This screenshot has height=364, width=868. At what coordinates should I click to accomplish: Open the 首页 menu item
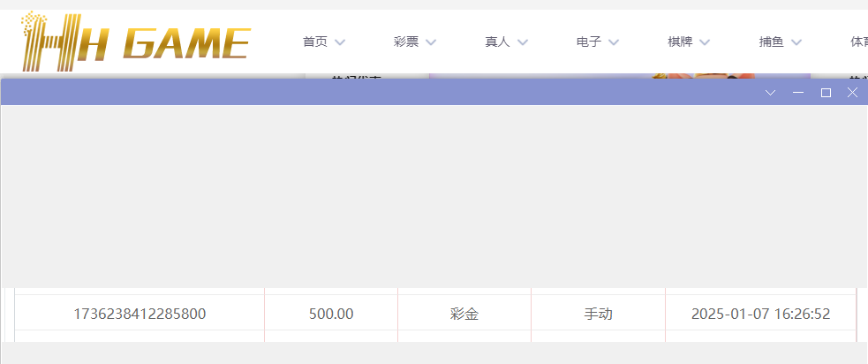click(315, 42)
